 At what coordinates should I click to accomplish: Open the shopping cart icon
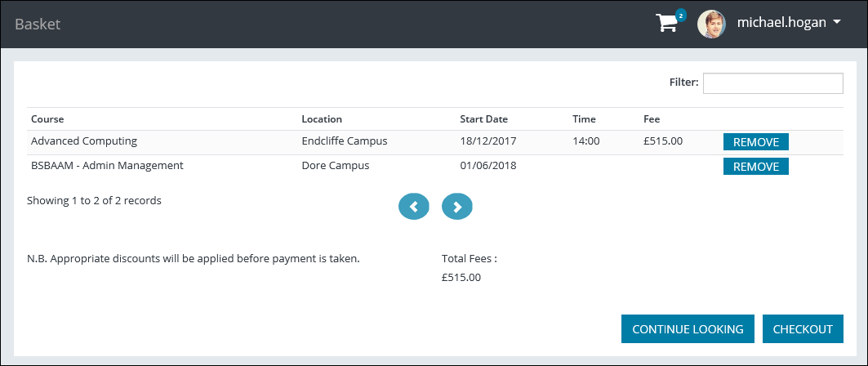click(667, 24)
